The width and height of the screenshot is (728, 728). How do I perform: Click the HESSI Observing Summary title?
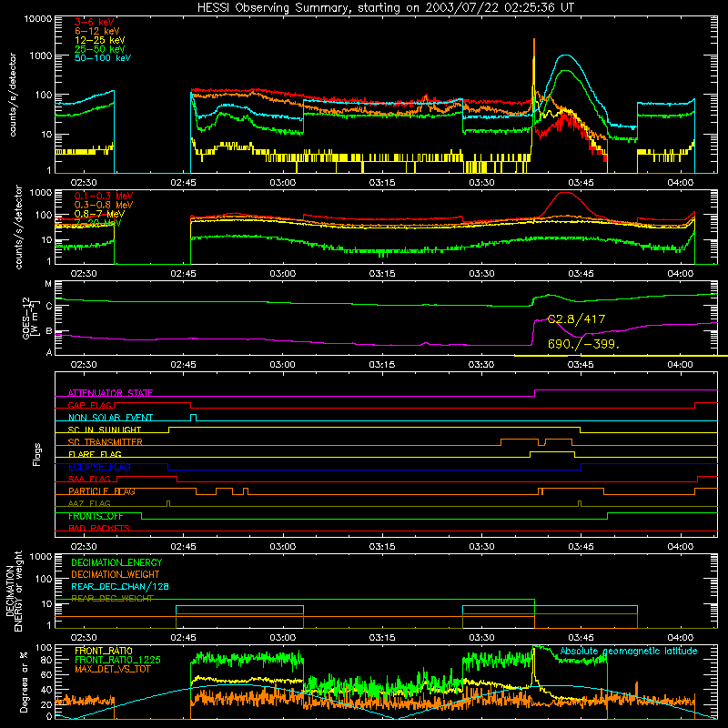[385, 8]
